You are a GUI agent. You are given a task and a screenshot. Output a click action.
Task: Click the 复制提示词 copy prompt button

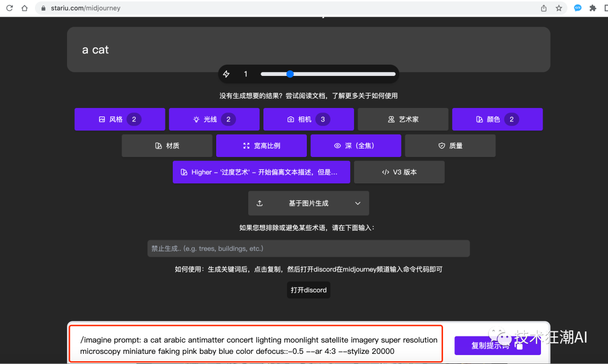(x=498, y=345)
